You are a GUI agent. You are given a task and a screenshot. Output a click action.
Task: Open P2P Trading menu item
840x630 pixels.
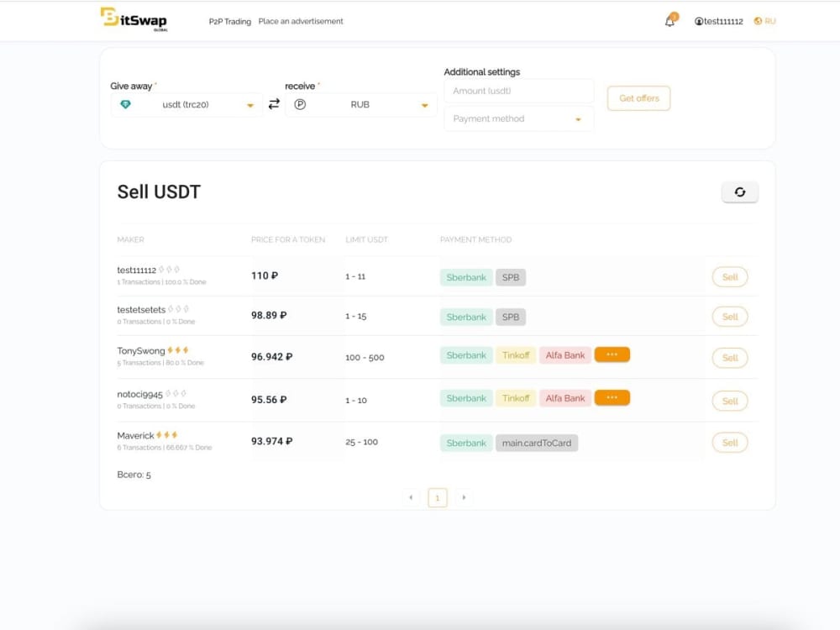pyautogui.click(x=230, y=22)
